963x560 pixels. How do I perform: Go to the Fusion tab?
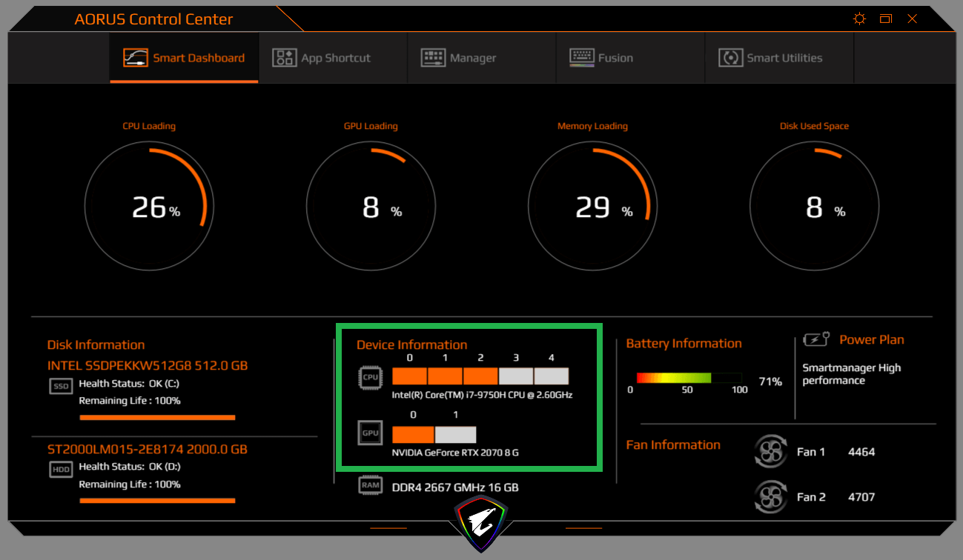630,58
